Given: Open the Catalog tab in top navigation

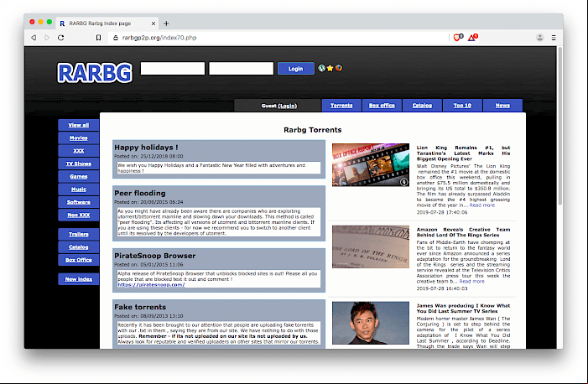Looking at the screenshot, I should [x=422, y=106].
